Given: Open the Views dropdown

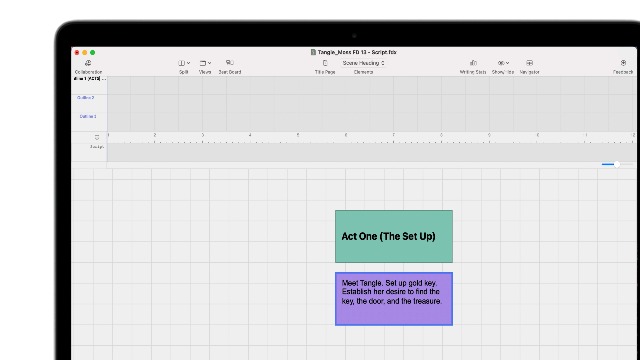Looking at the screenshot, I should pyautogui.click(x=205, y=66).
